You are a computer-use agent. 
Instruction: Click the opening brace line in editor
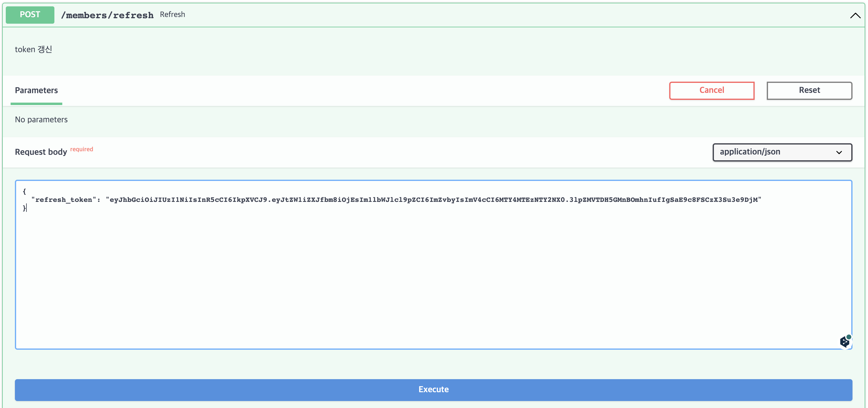coord(24,191)
